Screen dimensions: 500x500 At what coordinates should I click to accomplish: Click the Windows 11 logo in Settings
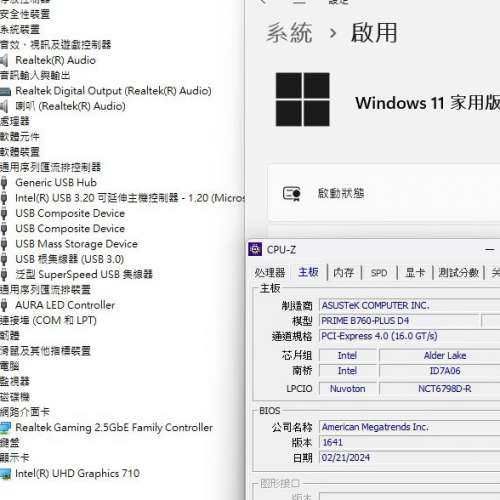click(303, 99)
